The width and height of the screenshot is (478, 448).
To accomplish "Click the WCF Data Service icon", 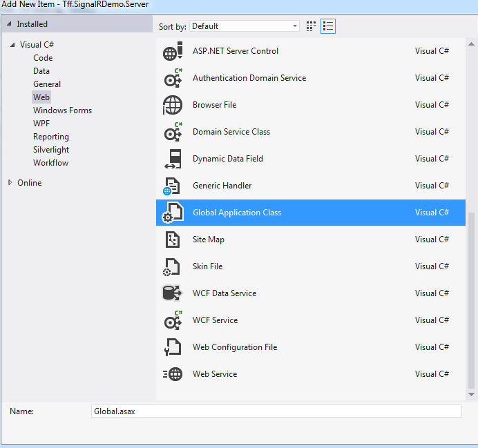I will [x=172, y=293].
